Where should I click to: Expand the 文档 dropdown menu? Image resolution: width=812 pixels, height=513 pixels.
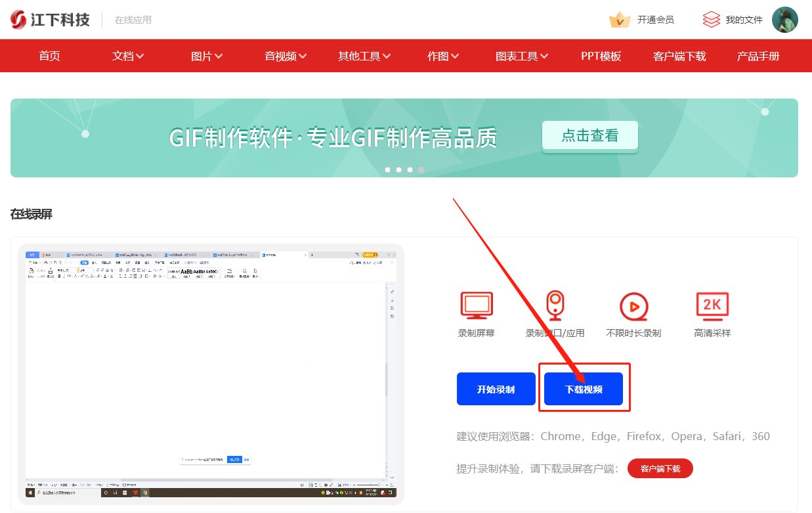pyautogui.click(x=127, y=56)
